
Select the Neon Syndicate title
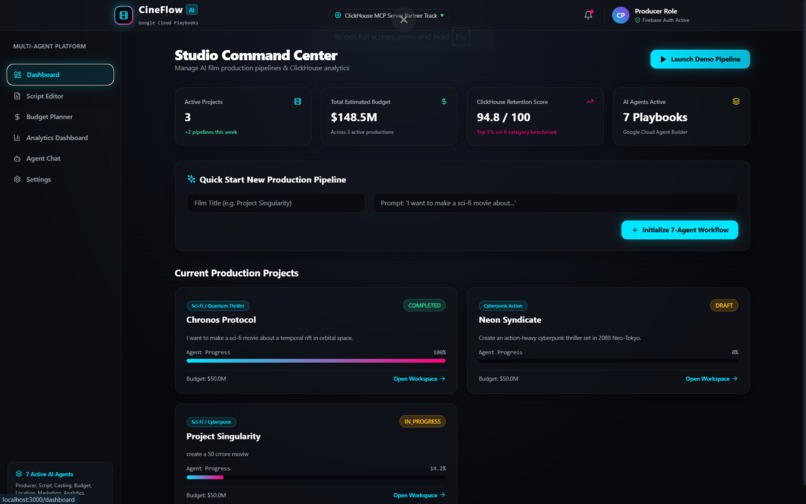[x=509, y=320]
